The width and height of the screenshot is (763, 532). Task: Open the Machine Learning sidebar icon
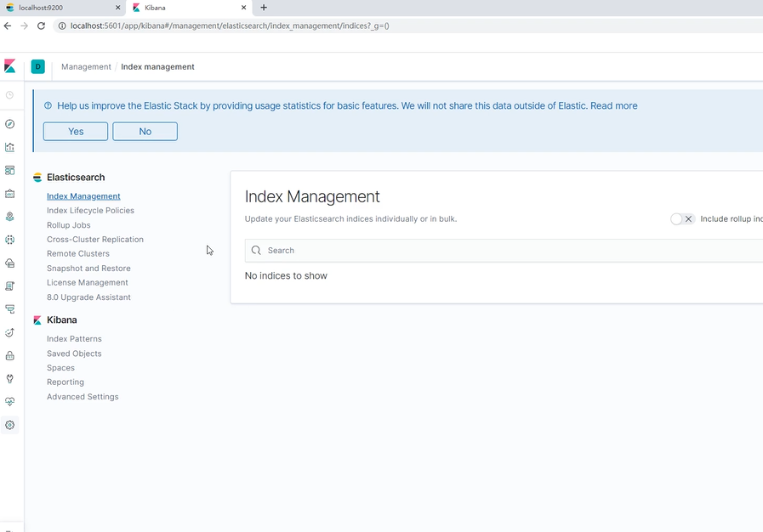pos(9,240)
